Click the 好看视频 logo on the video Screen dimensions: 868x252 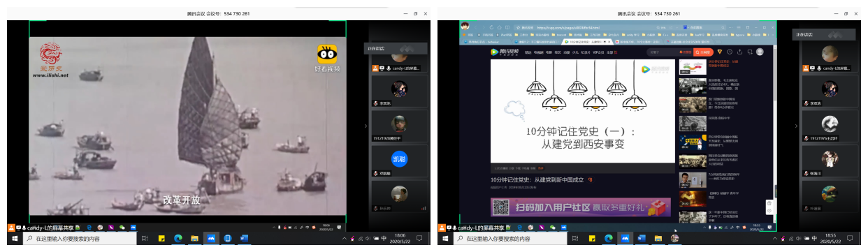(x=328, y=59)
